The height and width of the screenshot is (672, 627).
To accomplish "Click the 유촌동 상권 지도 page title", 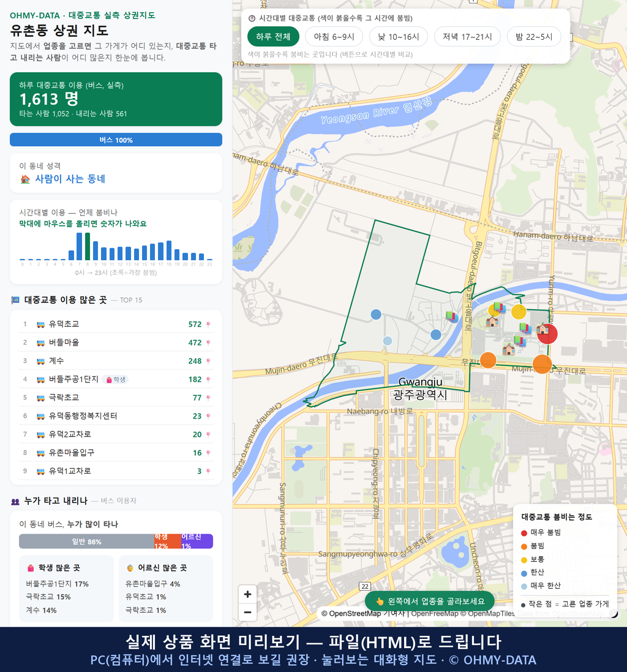I will click(59, 31).
